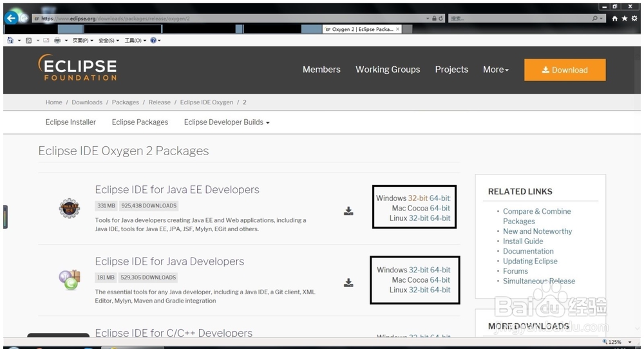Expand the address bar dropdown arrow
The width and height of the screenshot is (644, 349).
pyautogui.click(x=428, y=19)
